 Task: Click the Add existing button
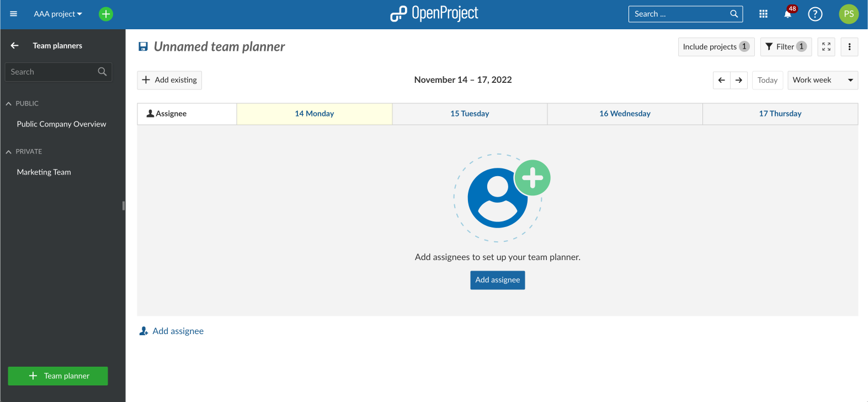point(169,80)
